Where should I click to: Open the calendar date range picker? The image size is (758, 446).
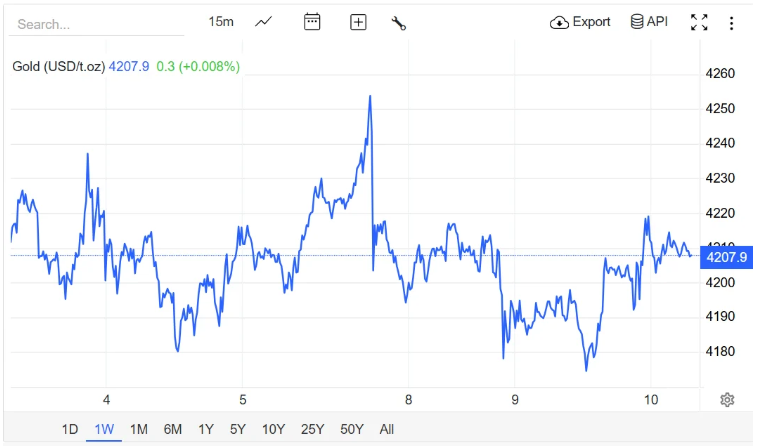(312, 22)
